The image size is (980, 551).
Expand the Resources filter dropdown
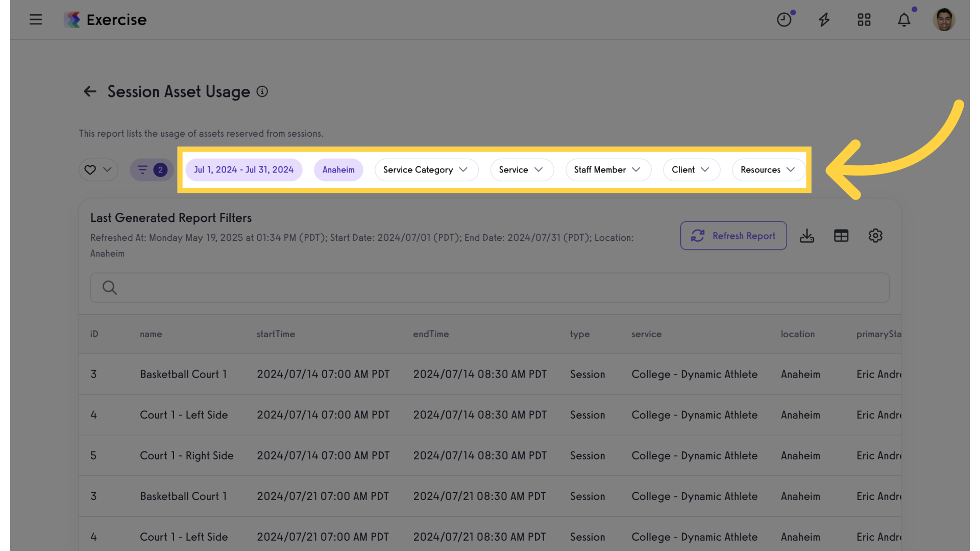click(768, 170)
